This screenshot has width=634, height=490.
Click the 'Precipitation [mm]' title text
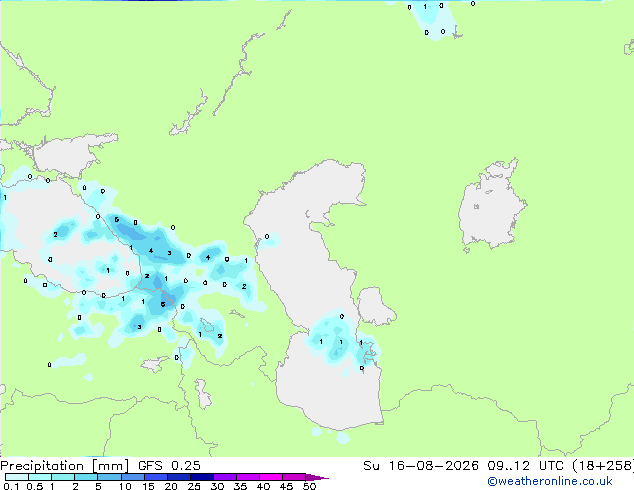pyautogui.click(x=65, y=466)
